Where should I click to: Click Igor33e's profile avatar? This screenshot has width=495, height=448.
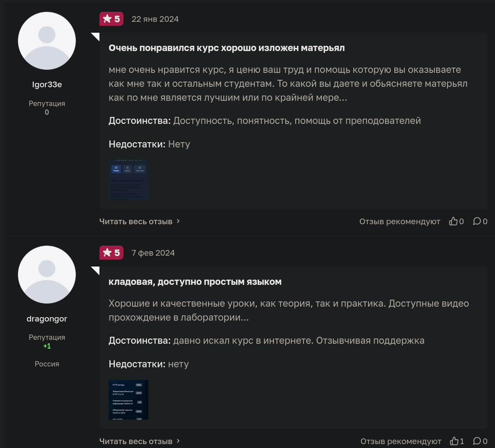[47, 41]
